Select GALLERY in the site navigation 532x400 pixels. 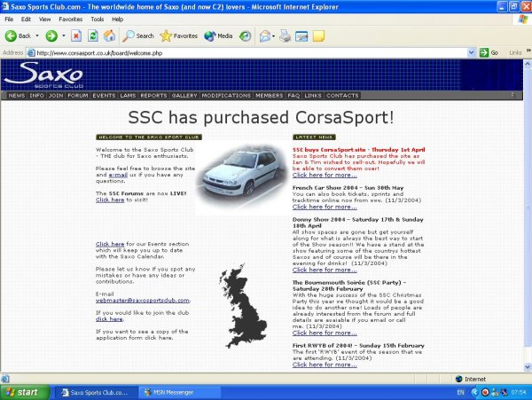click(184, 95)
